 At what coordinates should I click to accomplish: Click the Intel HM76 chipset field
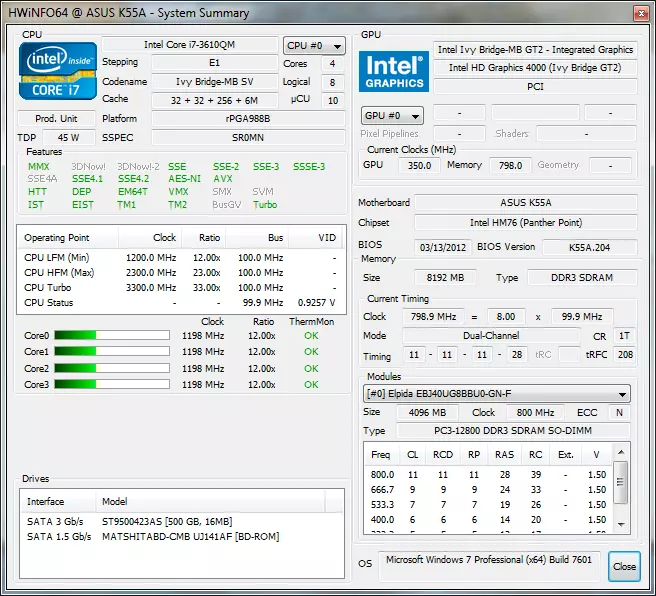point(526,223)
